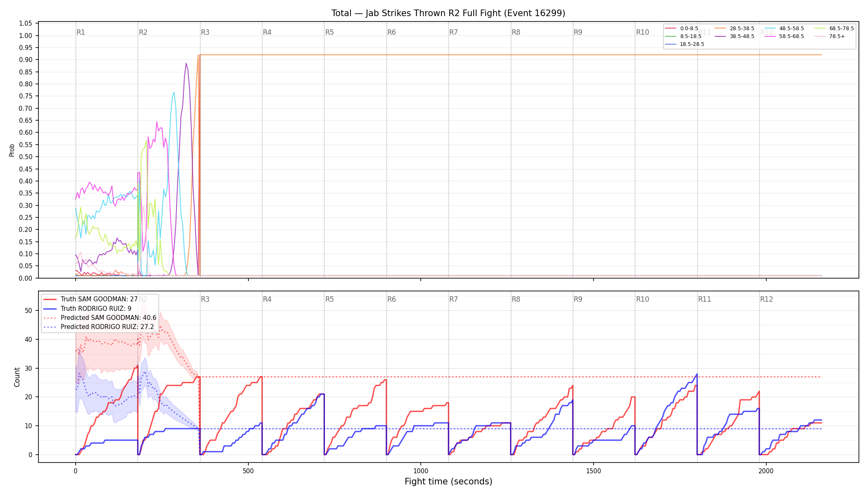Click the 40 tick on Count axis
The height and width of the screenshot is (496, 868).
point(29,340)
